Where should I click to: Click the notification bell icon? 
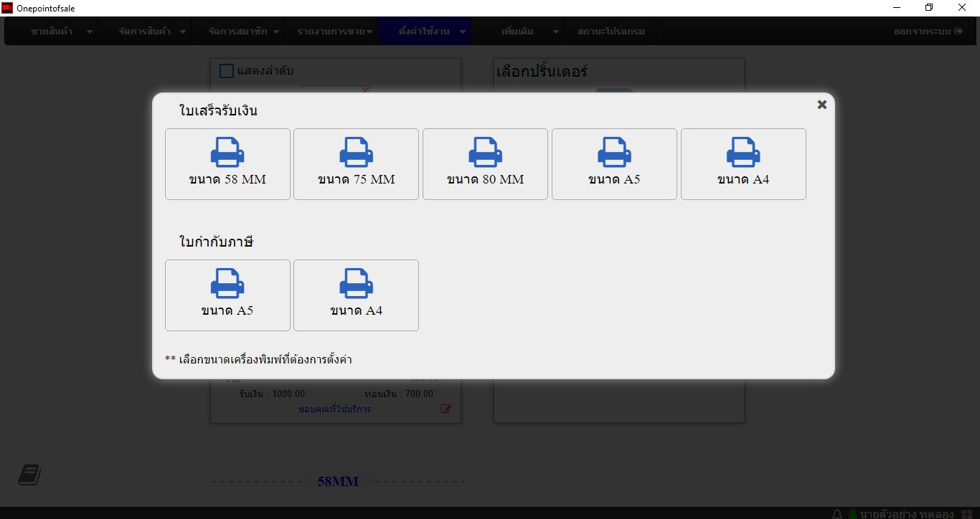coord(837,513)
